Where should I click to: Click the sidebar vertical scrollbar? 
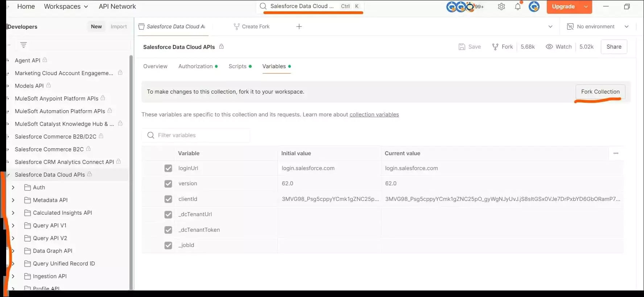coord(131,172)
